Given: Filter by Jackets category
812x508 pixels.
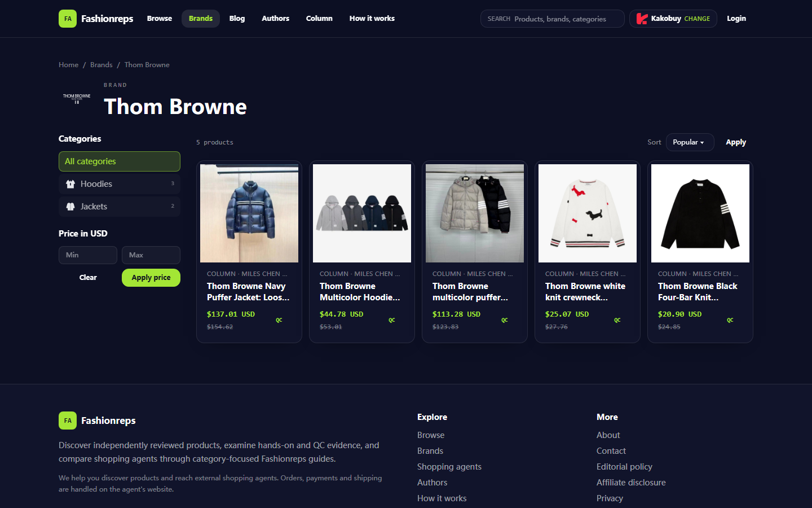Looking at the screenshot, I should (x=120, y=207).
